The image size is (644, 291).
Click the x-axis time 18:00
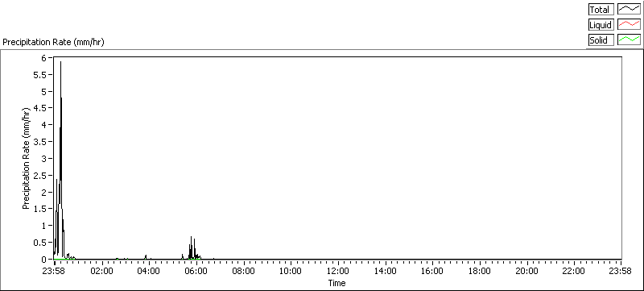coord(480,271)
